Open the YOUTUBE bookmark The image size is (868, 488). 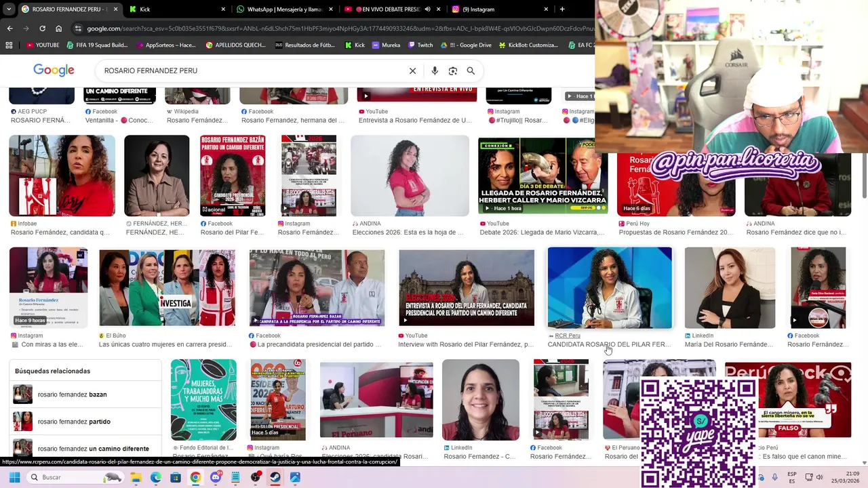point(43,45)
